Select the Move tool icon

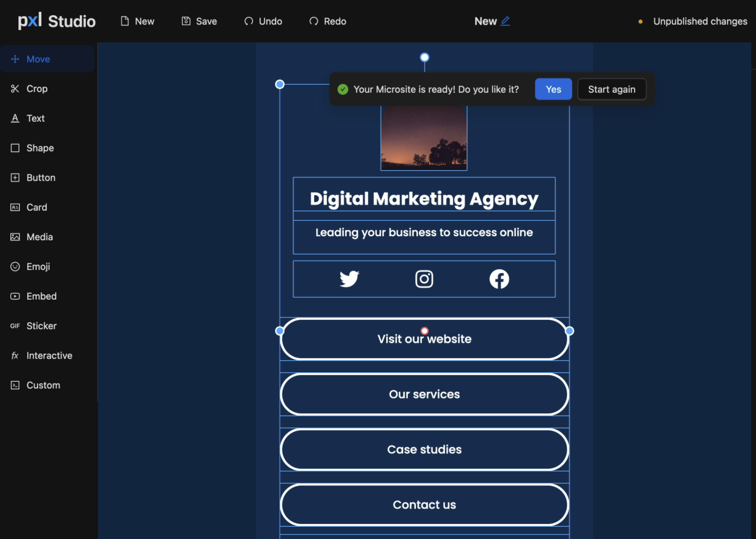point(15,59)
